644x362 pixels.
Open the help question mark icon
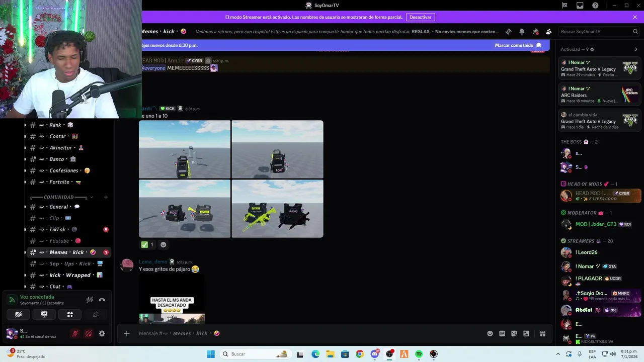coord(595,5)
